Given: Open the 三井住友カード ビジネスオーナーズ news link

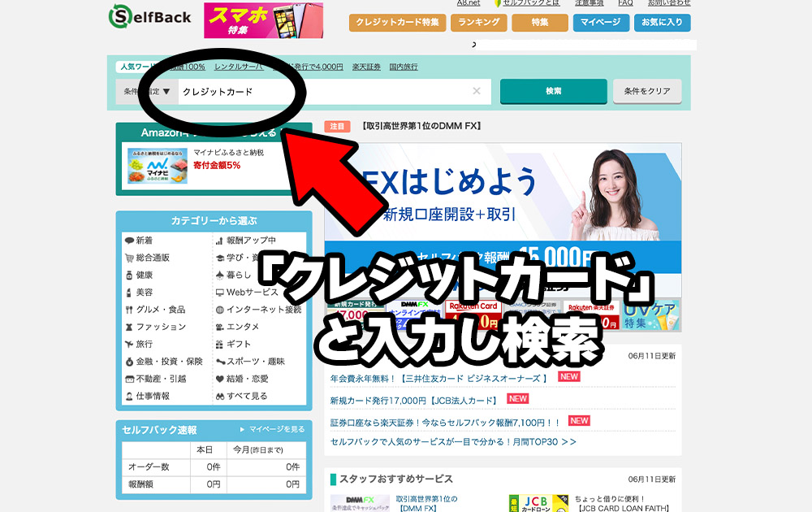Looking at the screenshot, I should 438,379.
